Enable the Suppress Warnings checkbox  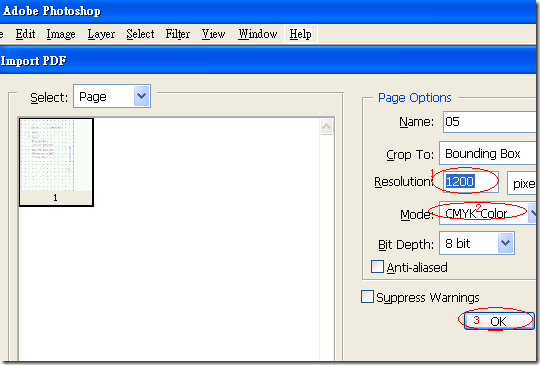coord(367,296)
